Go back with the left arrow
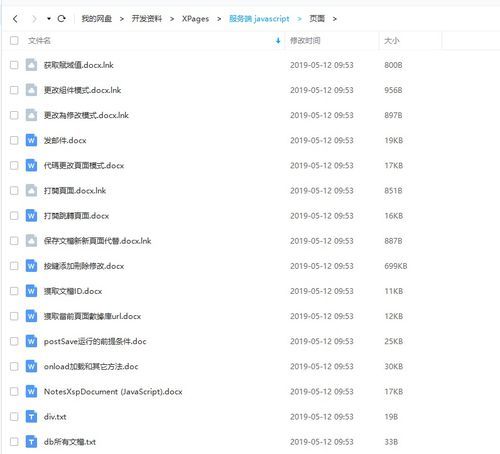This screenshot has height=454, width=500. (x=15, y=19)
